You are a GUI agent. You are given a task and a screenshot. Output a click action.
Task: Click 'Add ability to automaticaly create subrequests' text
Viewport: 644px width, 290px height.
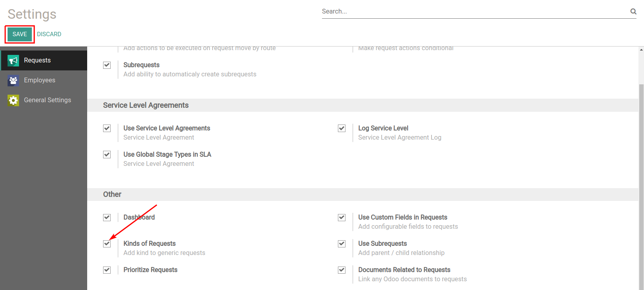190,74
